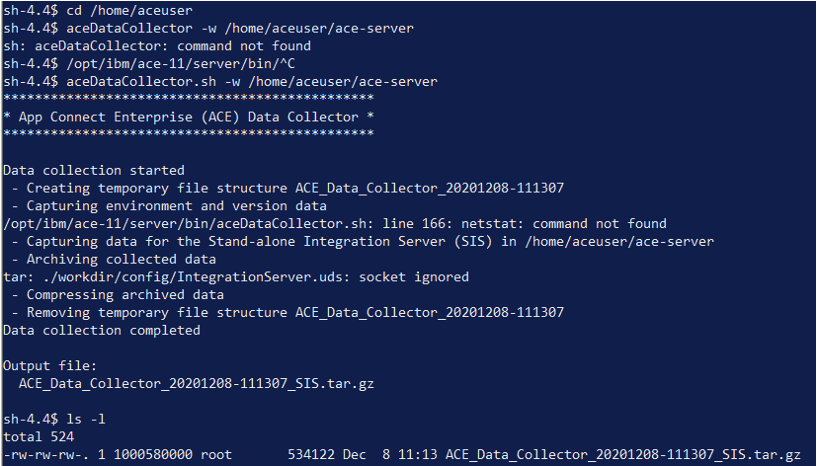Viewport: 817px width, 466px height.
Task: Click the 'aceDataCollector: command not found' error line
Action: coord(157,46)
